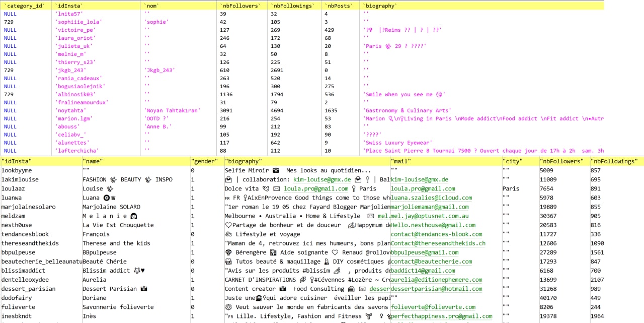Click the "mail" column header
Screen dimensions: 644x323
(x=401, y=161)
